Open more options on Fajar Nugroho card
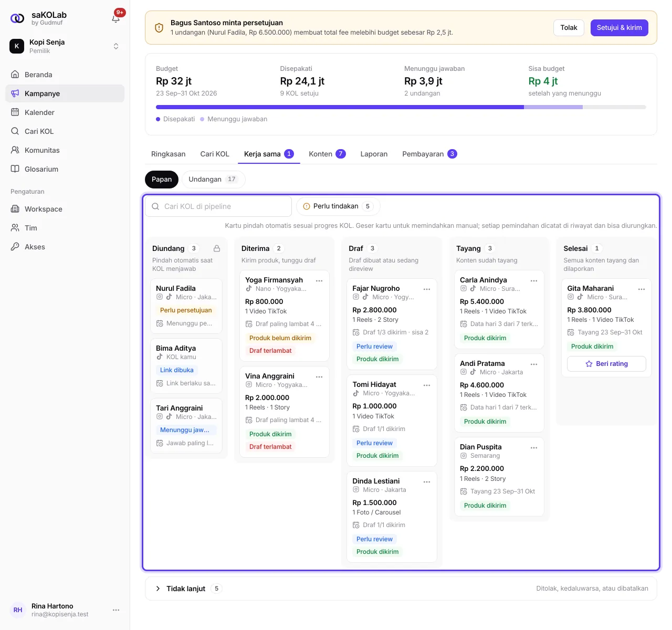 point(427,289)
